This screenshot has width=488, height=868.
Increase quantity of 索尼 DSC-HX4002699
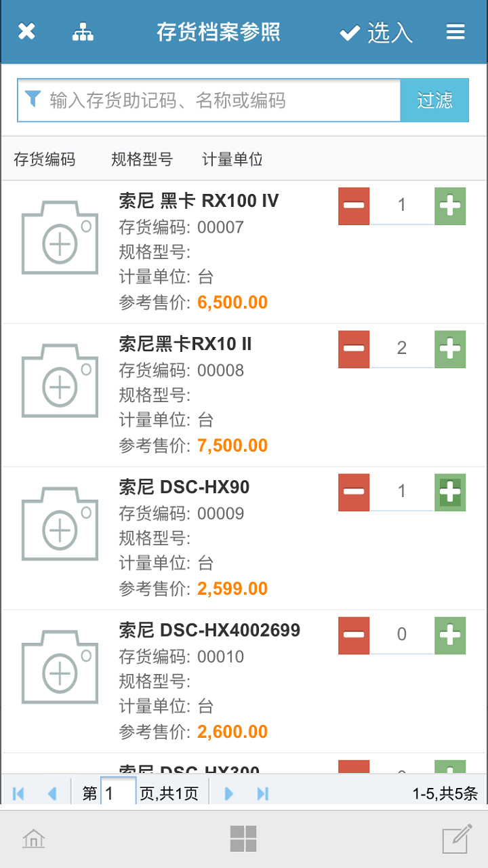pyautogui.click(x=450, y=635)
